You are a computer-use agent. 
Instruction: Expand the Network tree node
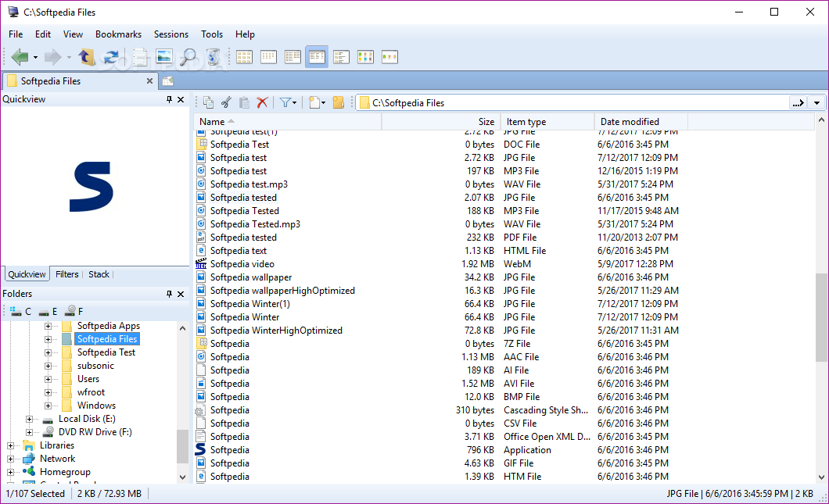point(10,459)
